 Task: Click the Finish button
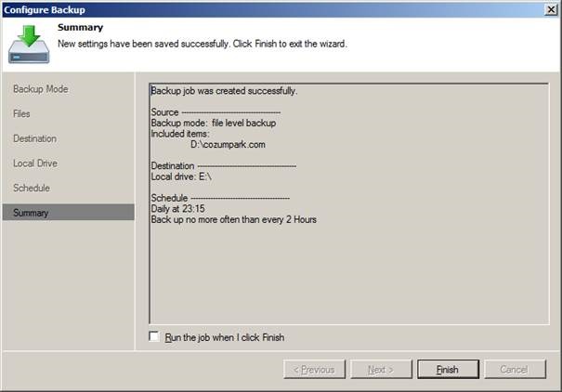pos(448,369)
